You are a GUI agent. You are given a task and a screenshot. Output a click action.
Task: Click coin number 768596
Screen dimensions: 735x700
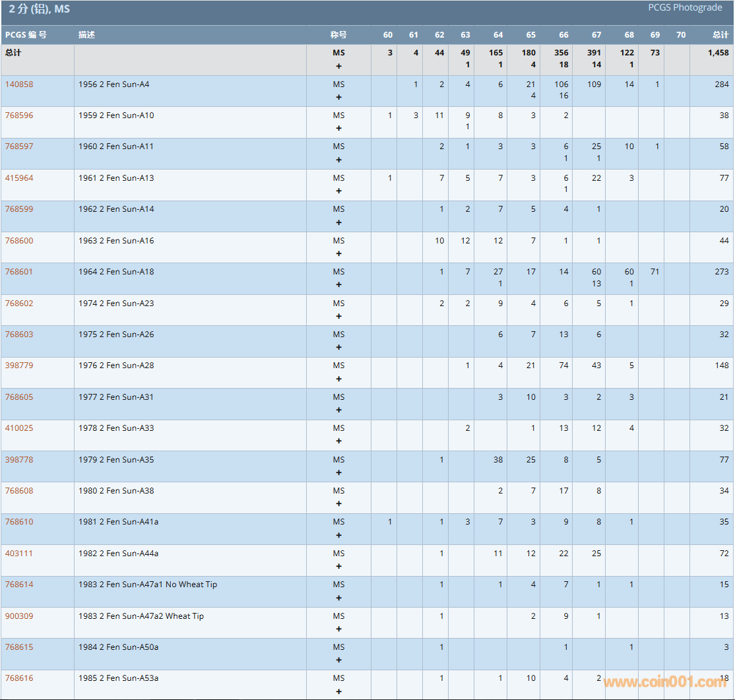coord(19,115)
